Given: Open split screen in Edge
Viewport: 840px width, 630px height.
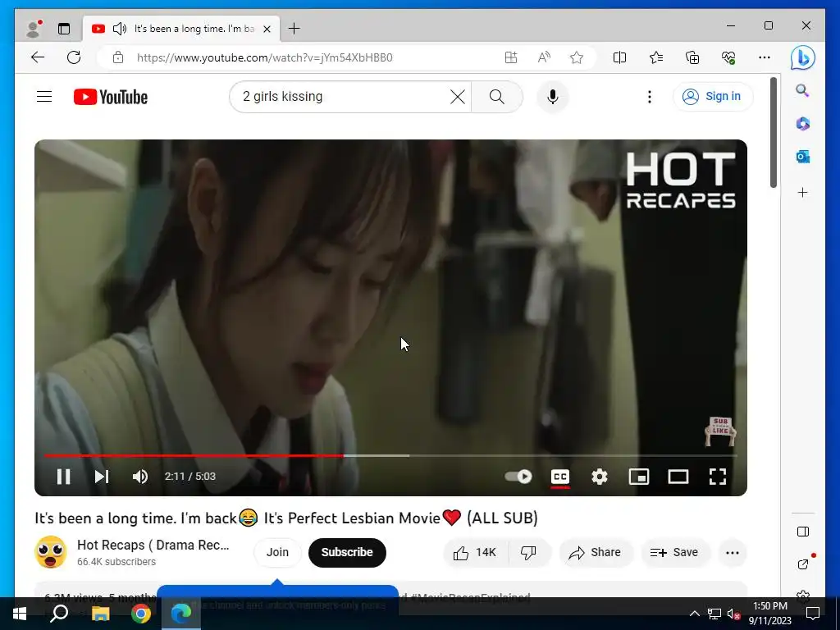Looking at the screenshot, I should (620, 57).
